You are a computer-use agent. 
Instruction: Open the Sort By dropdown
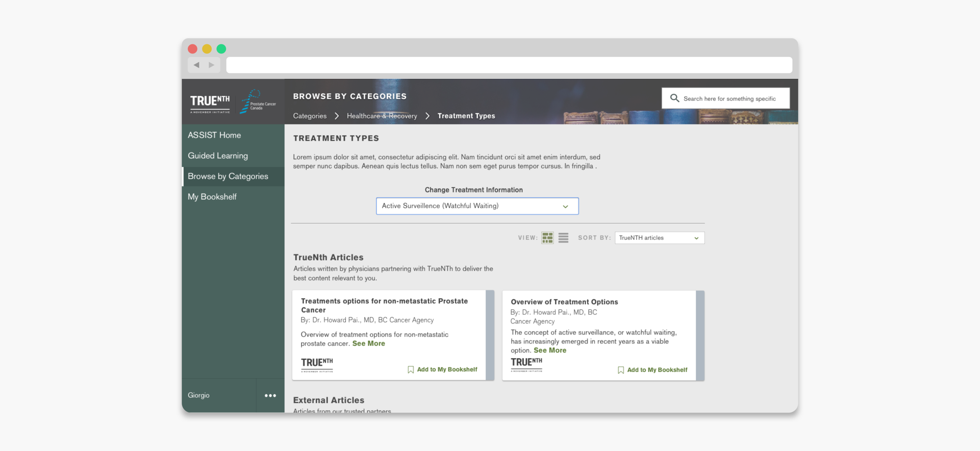tap(659, 238)
